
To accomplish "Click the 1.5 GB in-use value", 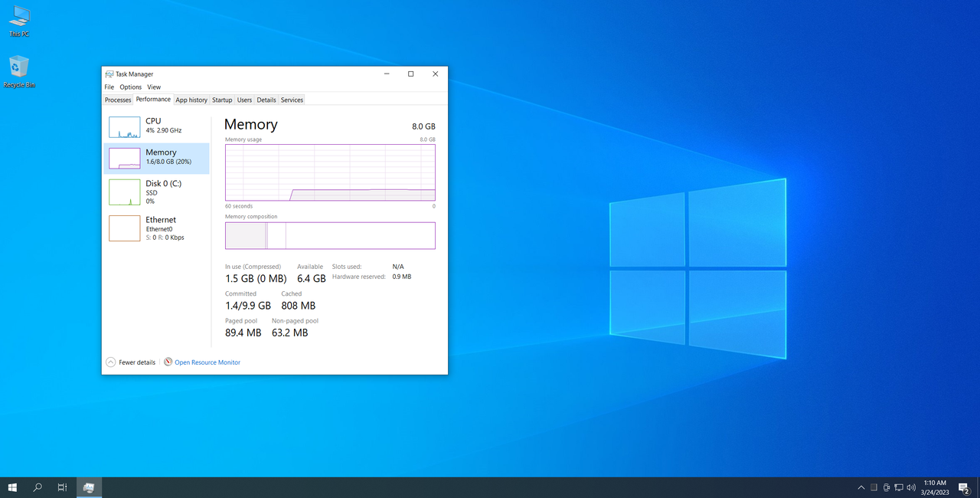I will [256, 279].
